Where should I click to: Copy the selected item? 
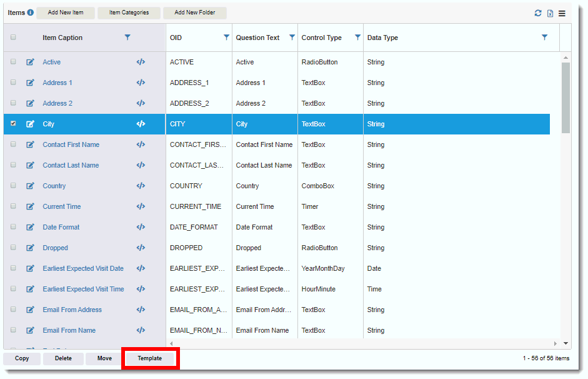(22, 358)
